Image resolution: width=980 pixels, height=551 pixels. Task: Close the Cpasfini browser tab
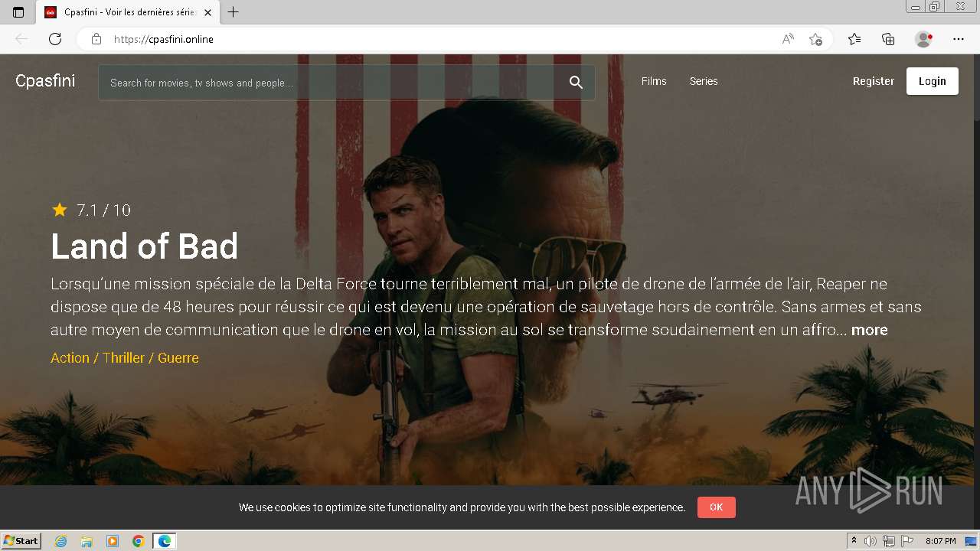pyautogui.click(x=207, y=12)
